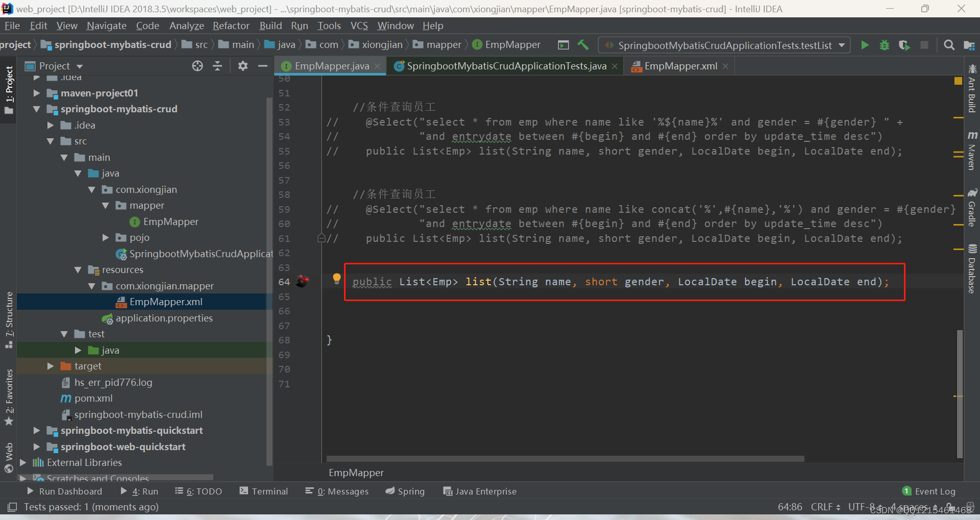The width and height of the screenshot is (980, 520).
Task: Open the Structure tool window
Action: (9, 320)
